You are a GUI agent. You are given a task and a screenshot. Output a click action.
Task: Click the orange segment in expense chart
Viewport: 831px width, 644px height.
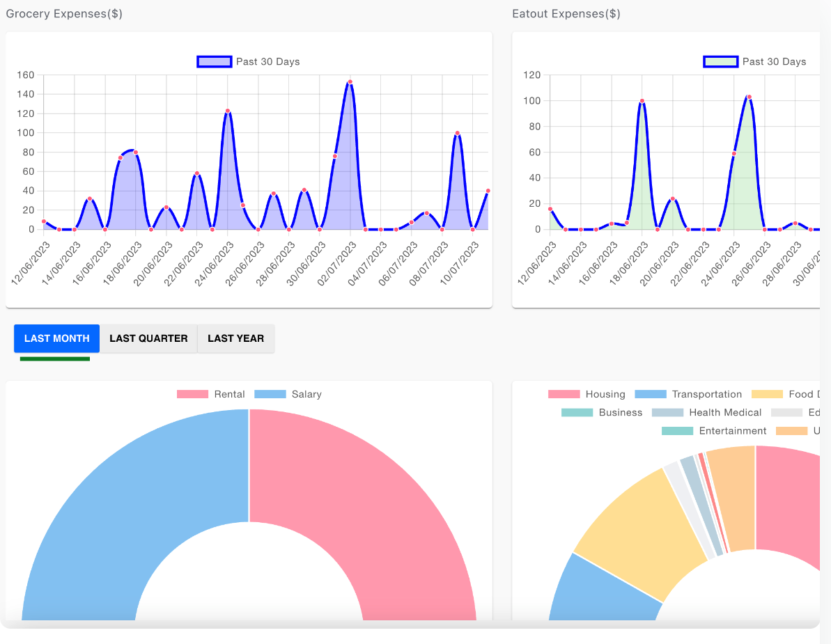tap(734, 498)
